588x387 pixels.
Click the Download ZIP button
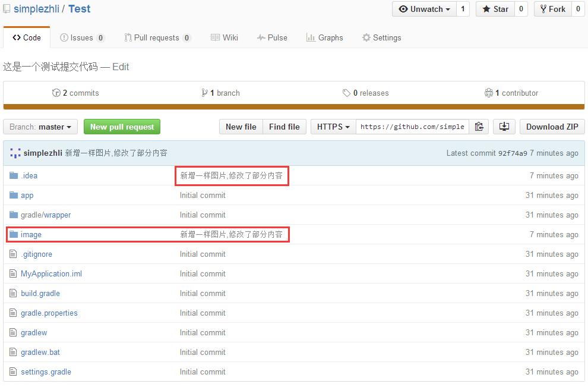[552, 127]
